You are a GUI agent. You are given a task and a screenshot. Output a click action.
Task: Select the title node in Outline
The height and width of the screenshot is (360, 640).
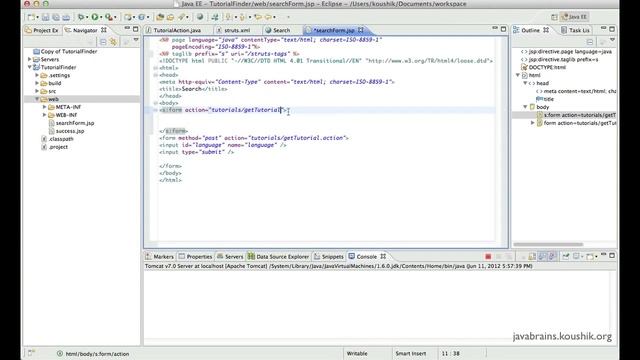(545, 99)
